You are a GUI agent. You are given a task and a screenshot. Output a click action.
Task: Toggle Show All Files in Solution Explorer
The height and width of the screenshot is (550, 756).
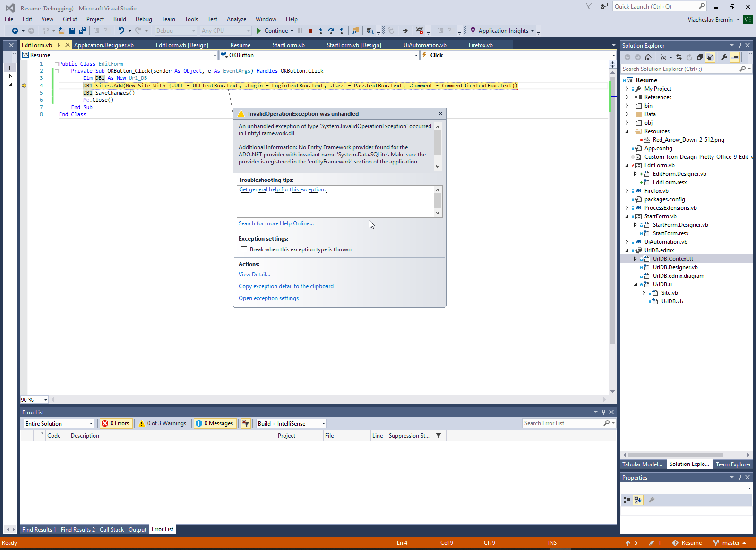pyautogui.click(x=710, y=57)
